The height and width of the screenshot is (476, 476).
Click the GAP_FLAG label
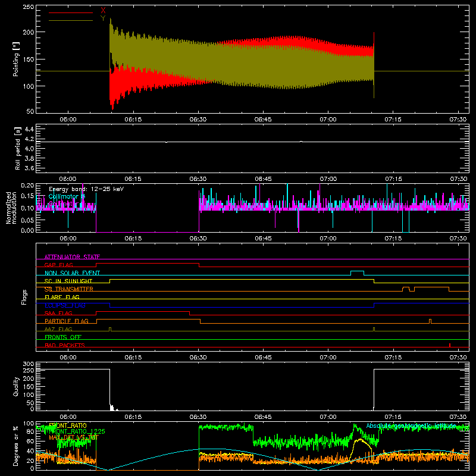(x=58, y=265)
